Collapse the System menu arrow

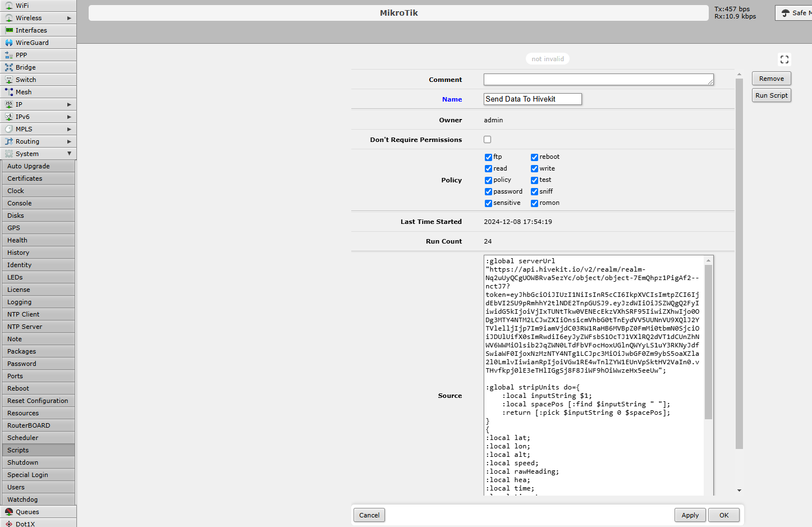(x=69, y=154)
